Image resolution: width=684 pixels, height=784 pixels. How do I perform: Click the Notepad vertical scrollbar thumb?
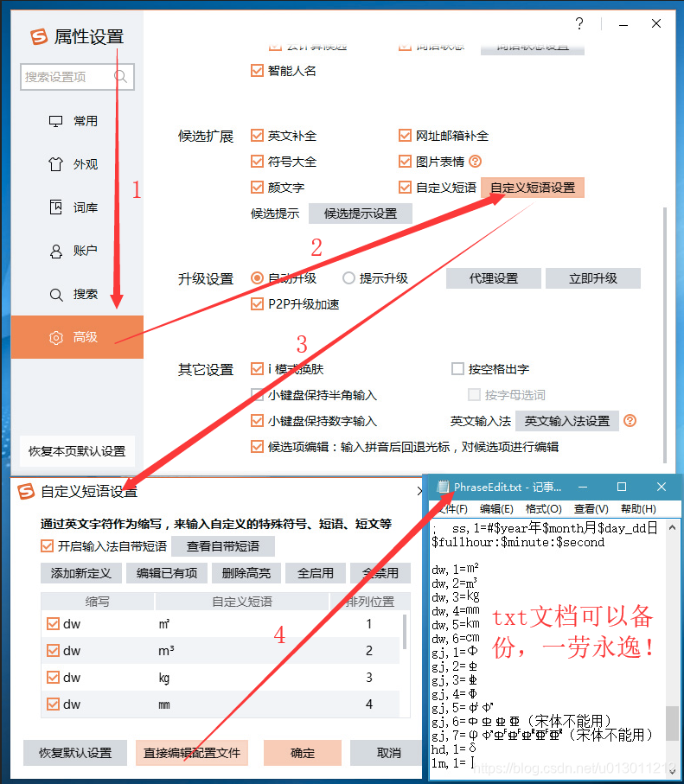click(673, 723)
